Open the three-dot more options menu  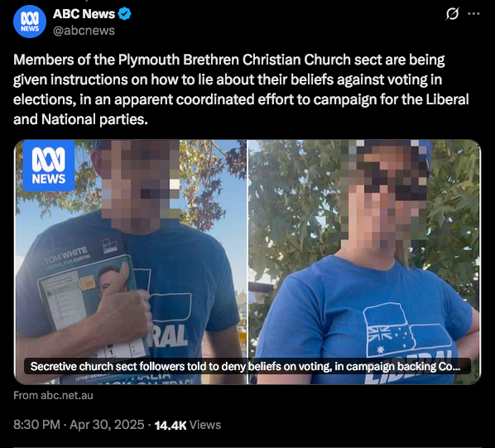pyautogui.click(x=473, y=14)
